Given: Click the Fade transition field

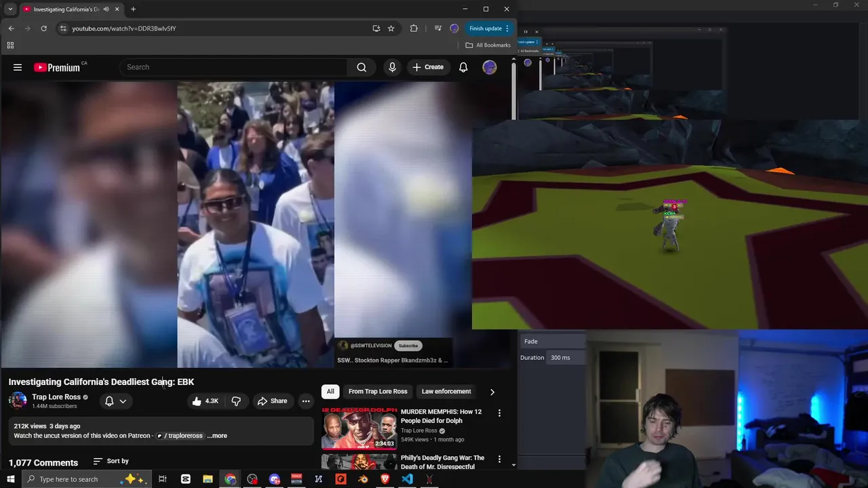Looking at the screenshot, I should click(553, 341).
